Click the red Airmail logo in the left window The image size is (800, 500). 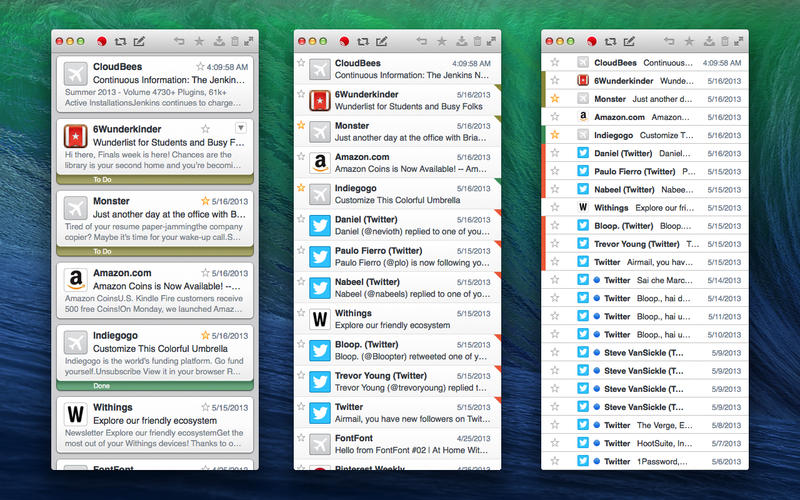point(101,42)
